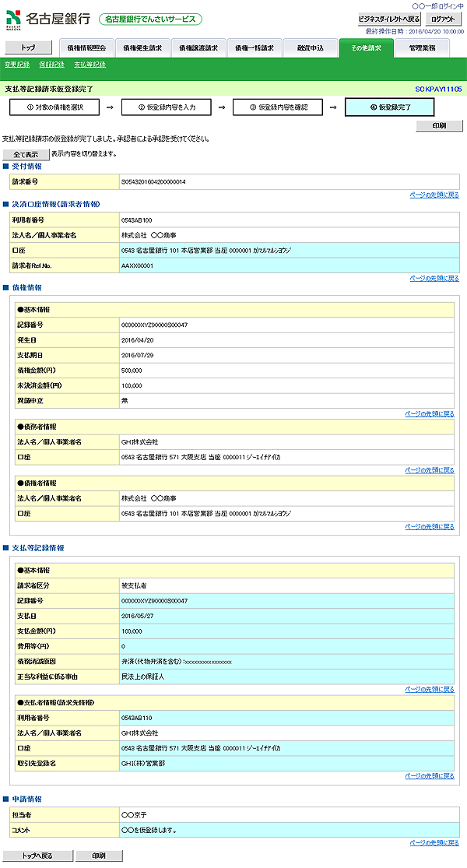Click the ログアウト button

443,19
